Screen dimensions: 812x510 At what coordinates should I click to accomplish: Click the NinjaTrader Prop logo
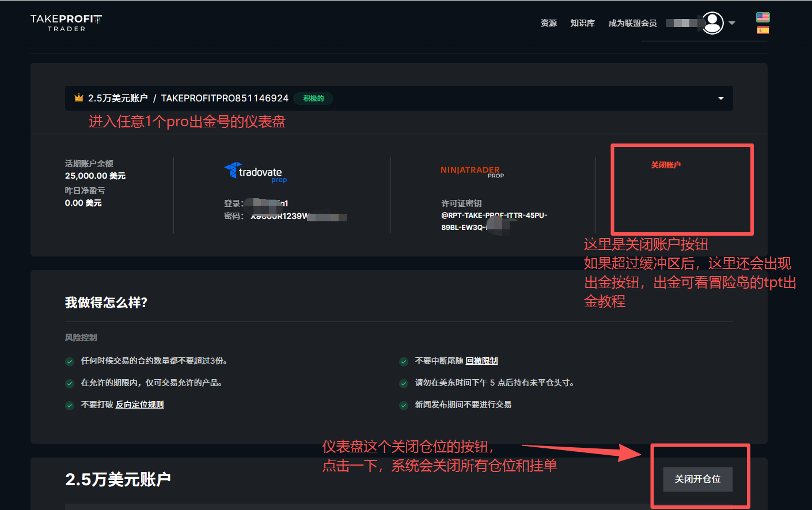pos(472,171)
